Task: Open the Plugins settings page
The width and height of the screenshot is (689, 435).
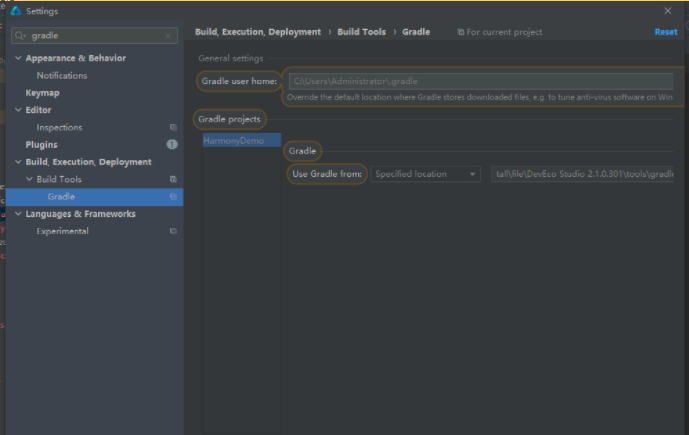Action: pyautogui.click(x=41, y=145)
